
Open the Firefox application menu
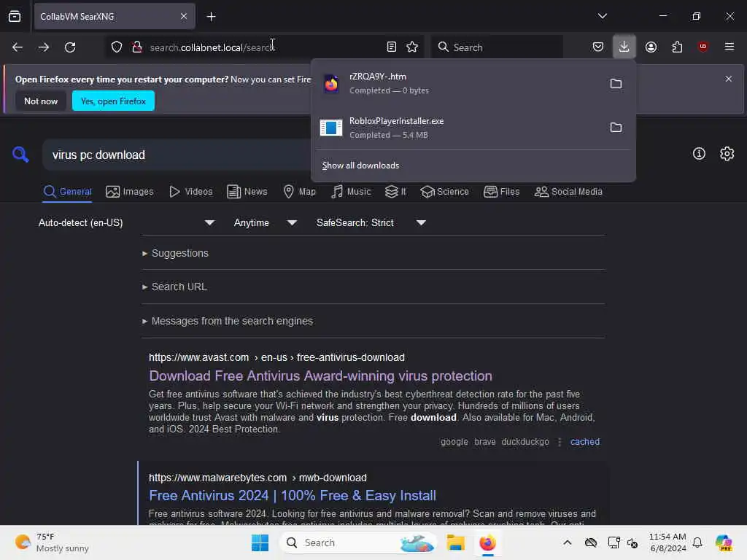coord(729,47)
